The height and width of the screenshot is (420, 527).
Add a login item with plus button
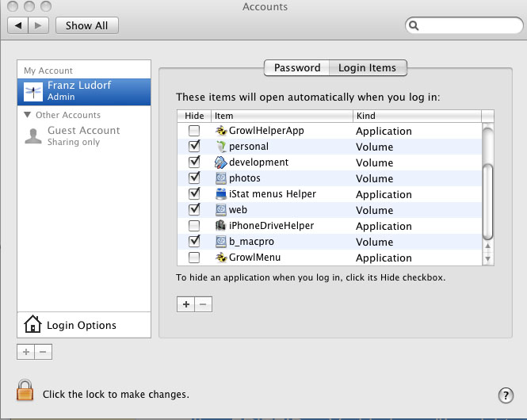[185, 304]
